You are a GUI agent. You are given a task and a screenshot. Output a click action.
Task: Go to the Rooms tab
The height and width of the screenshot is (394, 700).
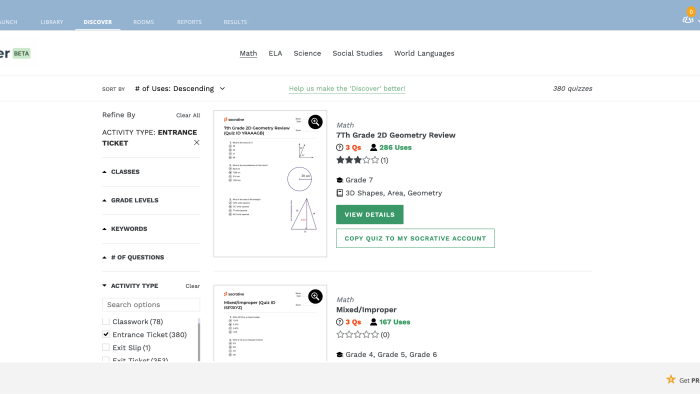pos(143,22)
